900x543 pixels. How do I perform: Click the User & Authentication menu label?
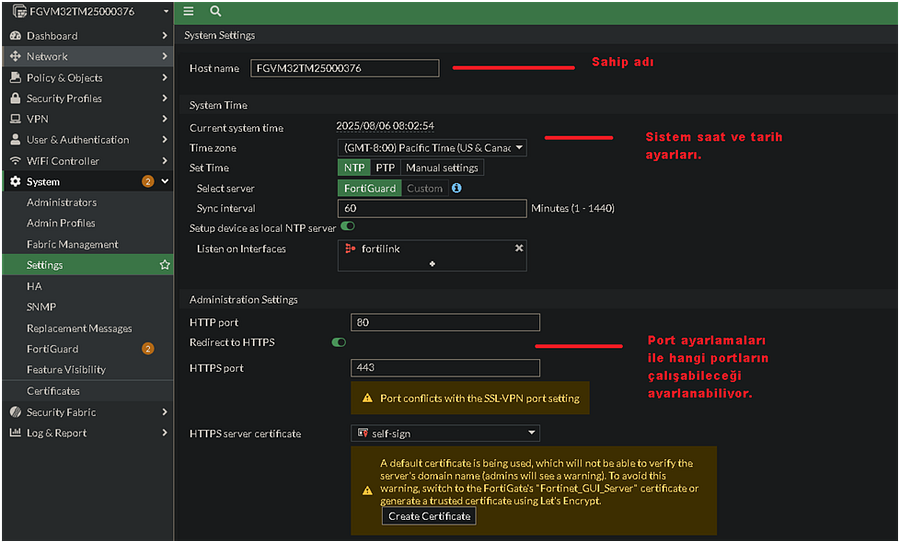[78, 139]
